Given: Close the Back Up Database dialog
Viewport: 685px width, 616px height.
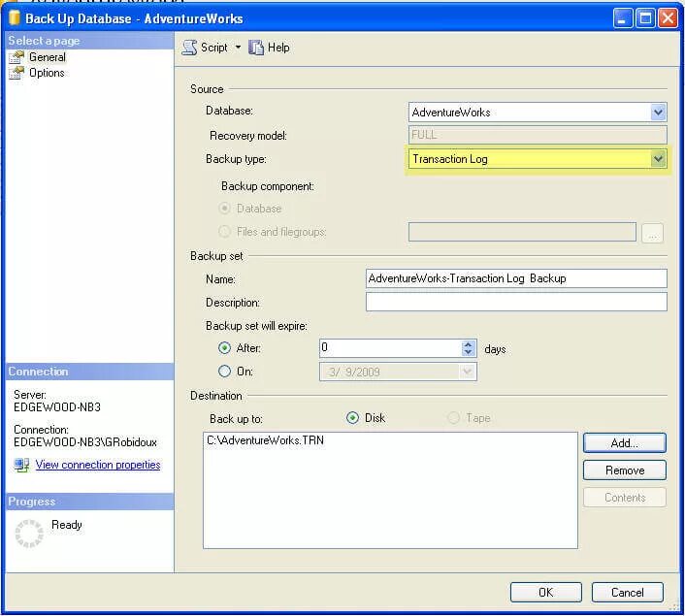Looking at the screenshot, I should click(x=668, y=18).
